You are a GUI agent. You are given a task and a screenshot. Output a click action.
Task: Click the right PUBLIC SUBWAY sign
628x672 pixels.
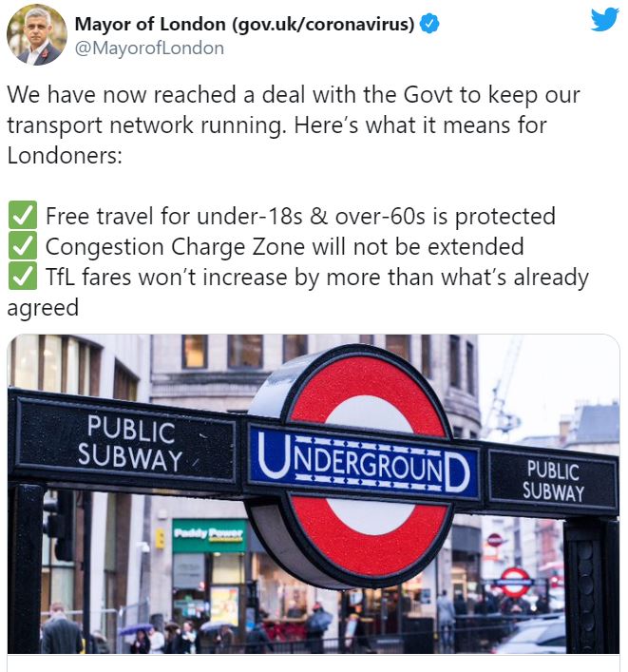pyautogui.click(x=553, y=480)
